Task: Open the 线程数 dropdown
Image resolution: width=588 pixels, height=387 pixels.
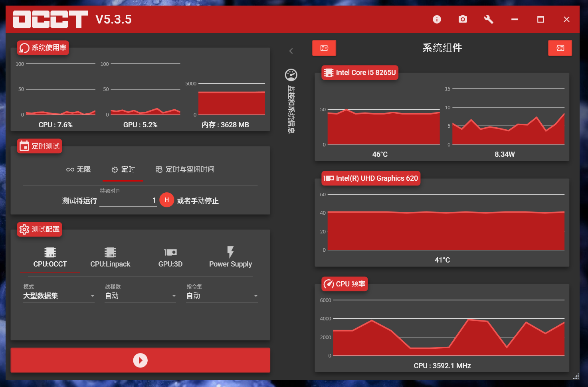Action: coord(140,296)
